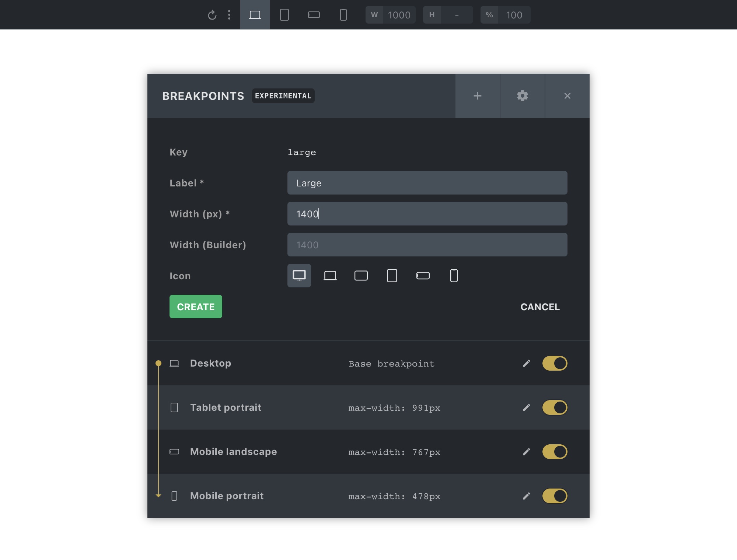Click into the Label text field
This screenshot has width=737, height=560.
pyautogui.click(x=427, y=183)
